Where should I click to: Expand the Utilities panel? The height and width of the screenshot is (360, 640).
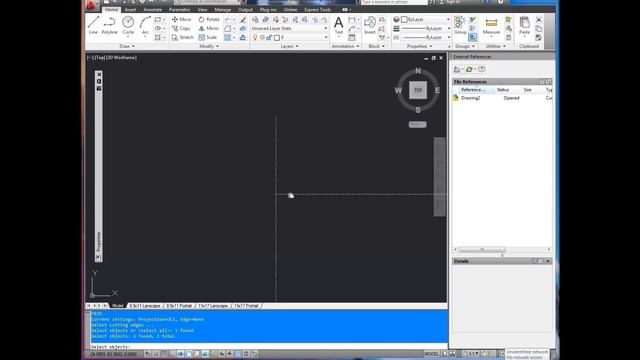click(x=495, y=46)
